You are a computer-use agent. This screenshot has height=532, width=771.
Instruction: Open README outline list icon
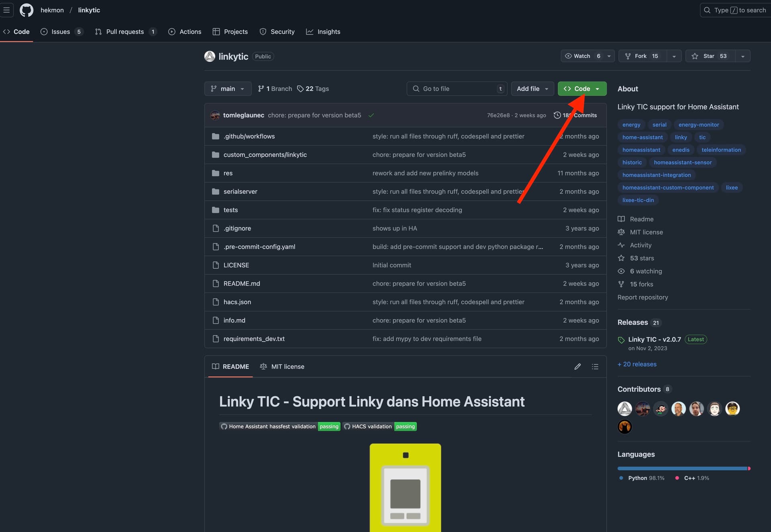click(595, 367)
